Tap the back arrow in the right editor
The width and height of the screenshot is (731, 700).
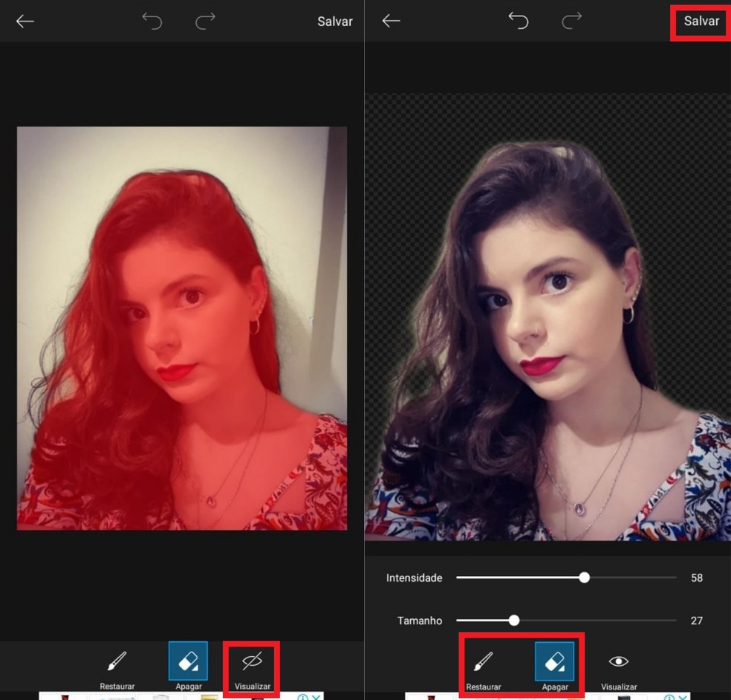[x=390, y=21]
